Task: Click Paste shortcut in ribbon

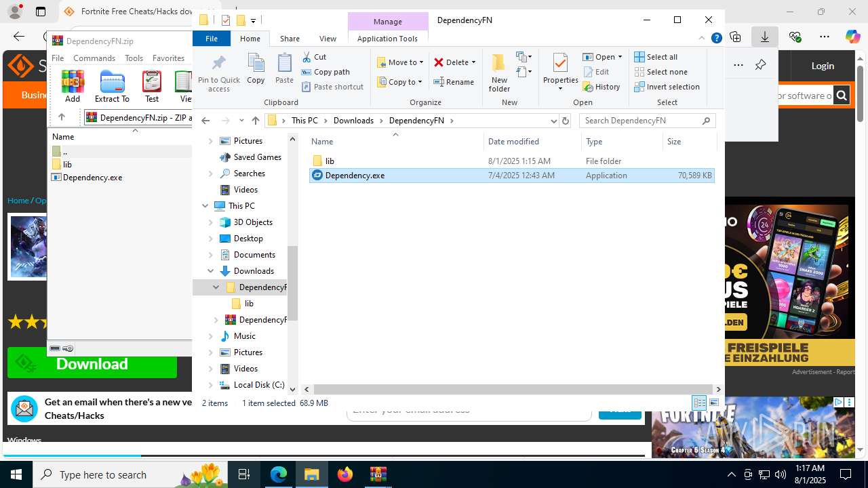Action: pyautogui.click(x=332, y=87)
